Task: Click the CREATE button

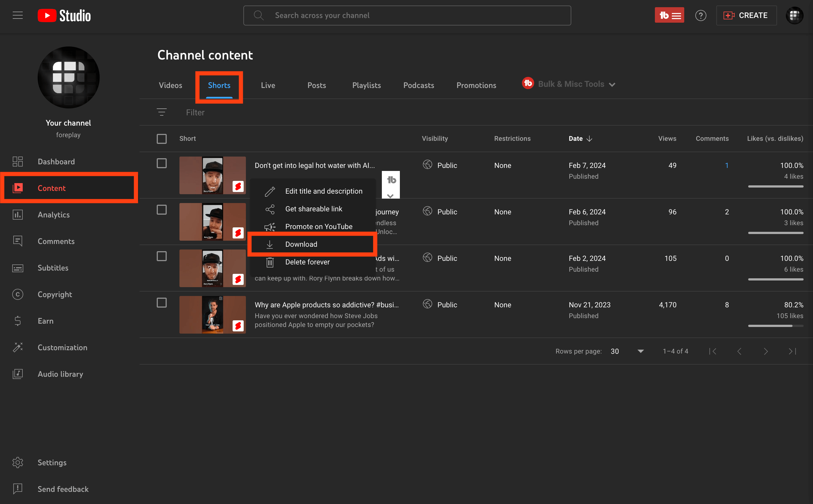Action: coord(746,15)
